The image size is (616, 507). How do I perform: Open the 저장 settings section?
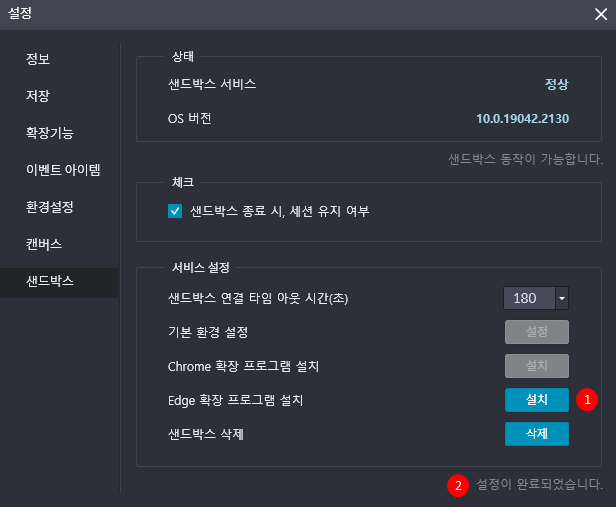click(x=38, y=96)
